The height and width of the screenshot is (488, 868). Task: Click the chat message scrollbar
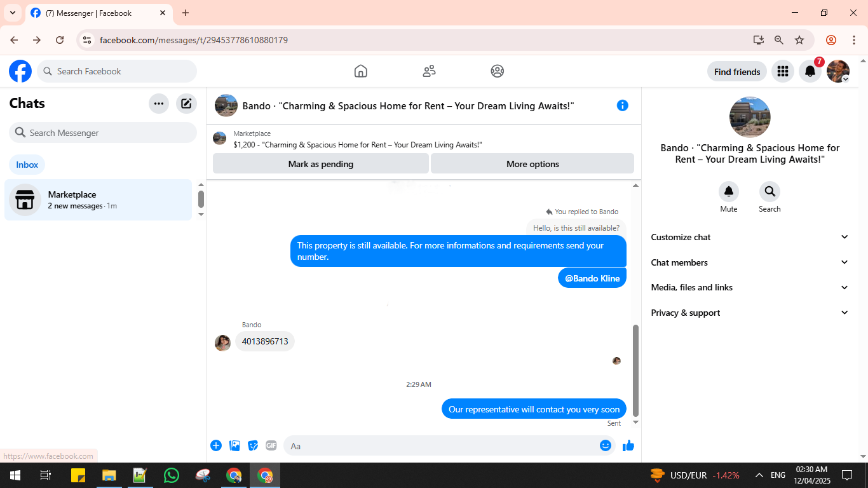[x=635, y=370]
